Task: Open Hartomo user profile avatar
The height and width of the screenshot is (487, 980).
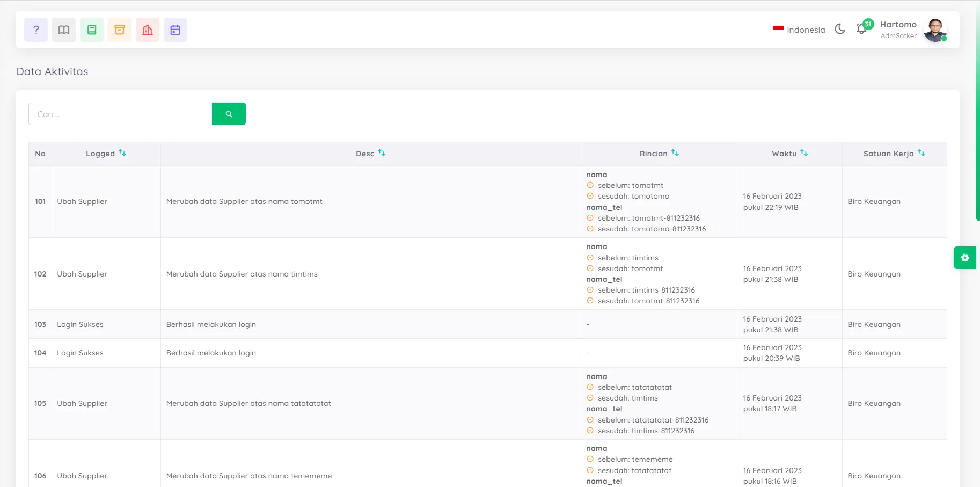Action: click(x=935, y=30)
